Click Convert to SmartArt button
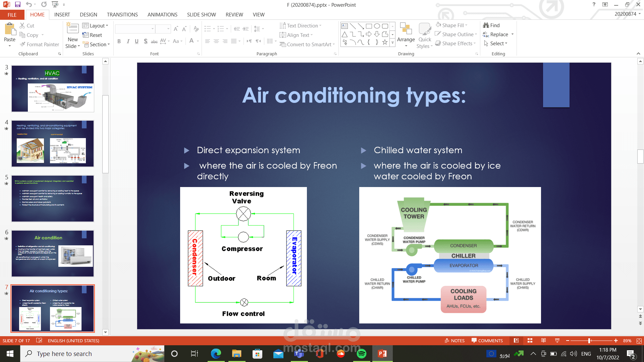 coord(307,44)
